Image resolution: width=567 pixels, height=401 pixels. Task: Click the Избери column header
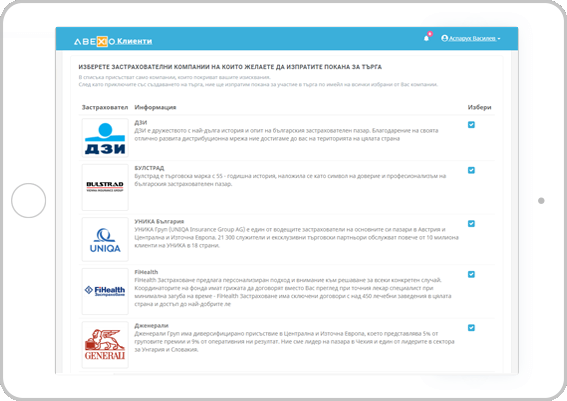tap(479, 107)
